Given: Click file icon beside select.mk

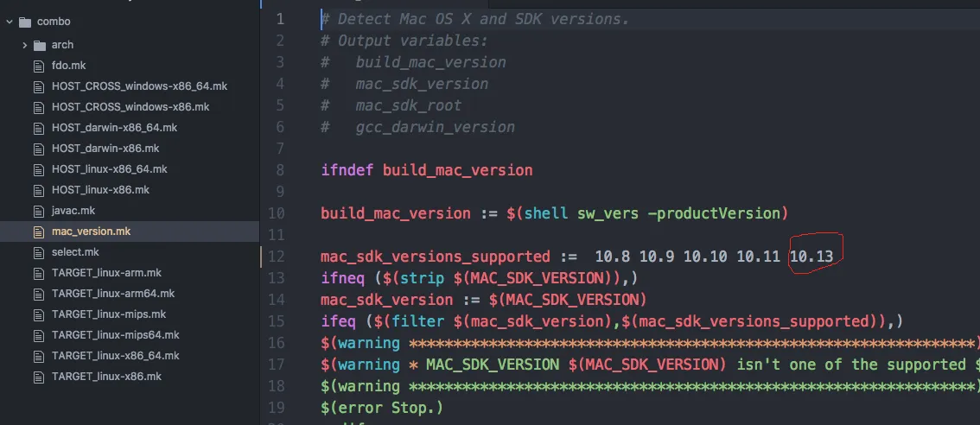Looking at the screenshot, I should [x=38, y=252].
